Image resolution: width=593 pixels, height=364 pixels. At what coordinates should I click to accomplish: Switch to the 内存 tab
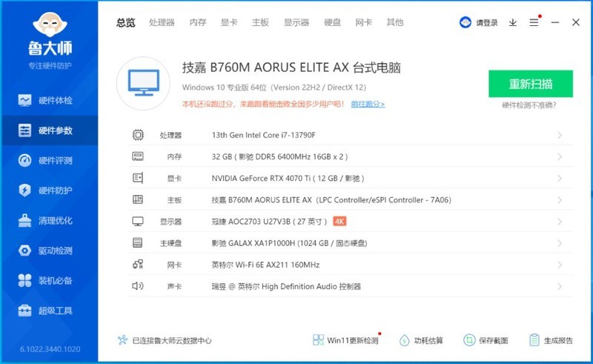198,23
